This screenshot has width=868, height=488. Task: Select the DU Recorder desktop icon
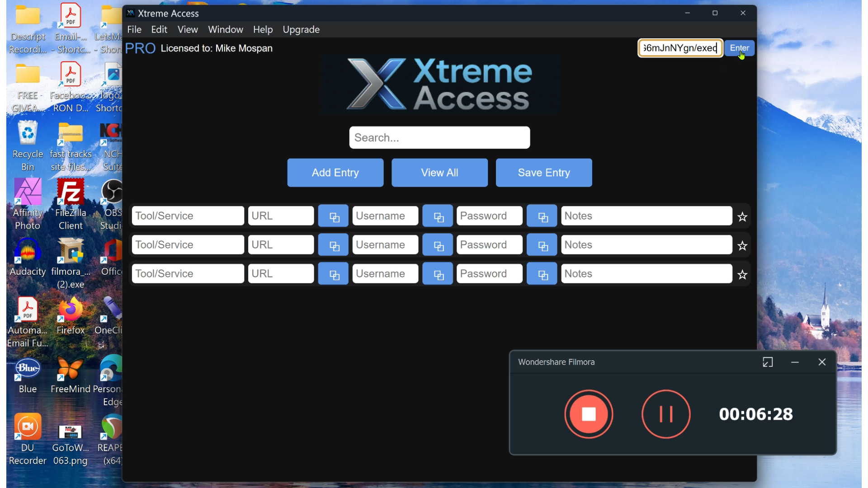[x=28, y=439]
